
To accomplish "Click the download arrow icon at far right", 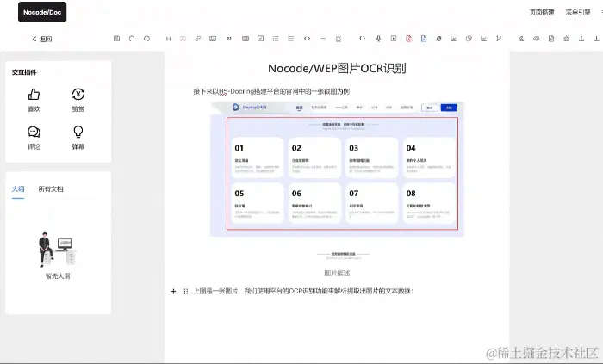I will tap(596, 39).
